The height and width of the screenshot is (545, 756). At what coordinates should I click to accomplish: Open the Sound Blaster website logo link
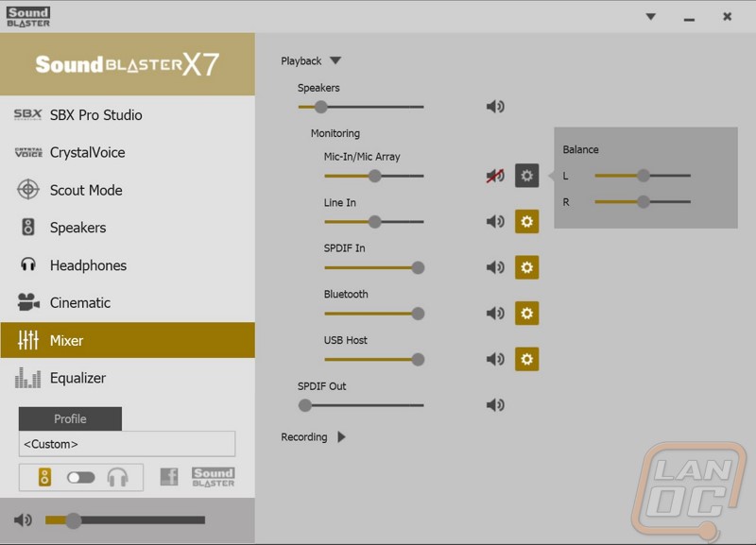(x=214, y=477)
